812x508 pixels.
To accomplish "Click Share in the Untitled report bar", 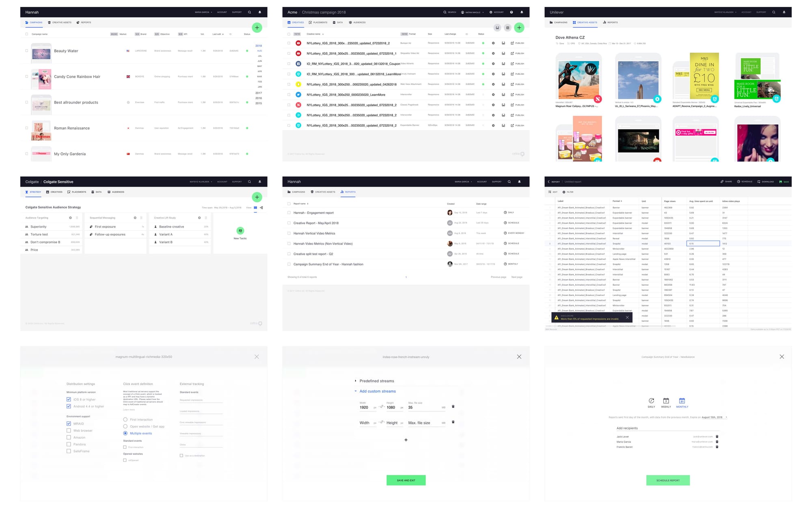I will tap(726, 182).
